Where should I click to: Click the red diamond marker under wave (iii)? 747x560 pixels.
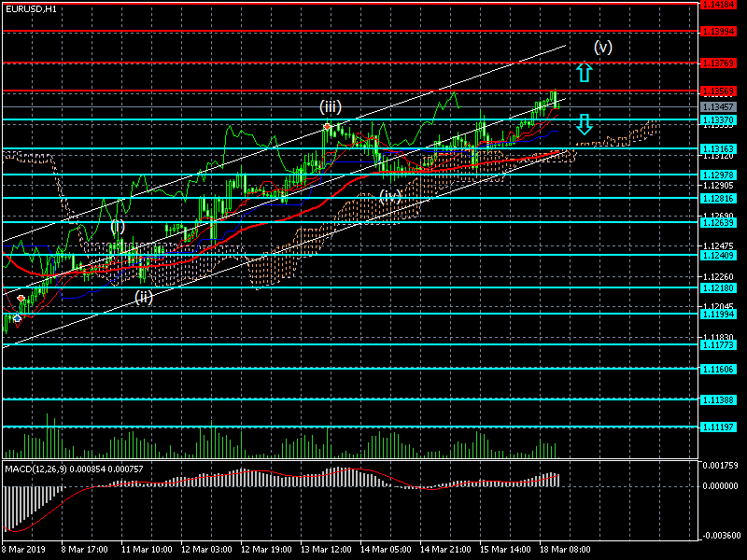[x=327, y=127]
